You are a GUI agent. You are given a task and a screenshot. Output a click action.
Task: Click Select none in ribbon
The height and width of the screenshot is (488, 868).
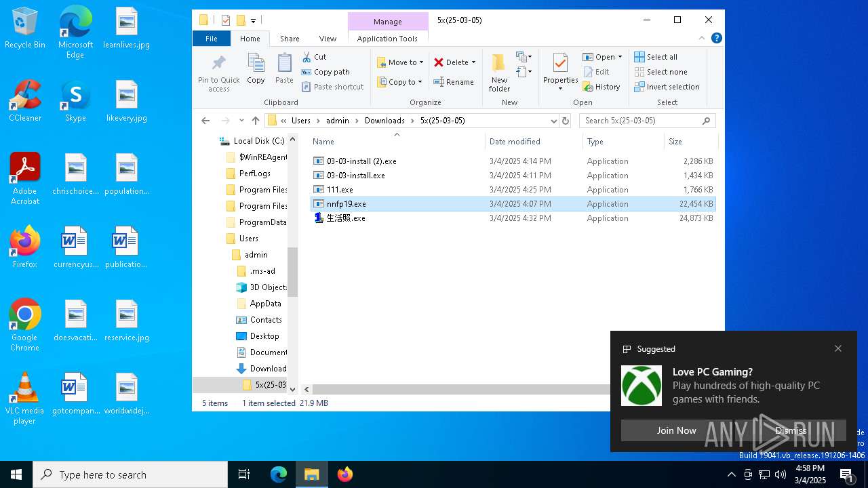point(660,72)
